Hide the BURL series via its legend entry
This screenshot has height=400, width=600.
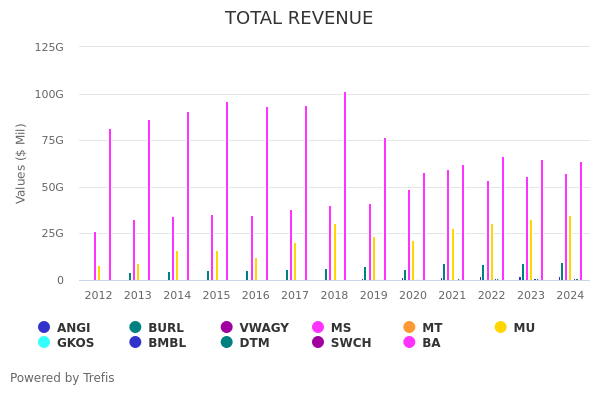click(135, 327)
